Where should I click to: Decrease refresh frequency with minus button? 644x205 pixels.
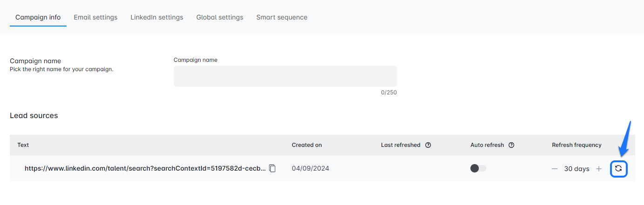pos(555,169)
